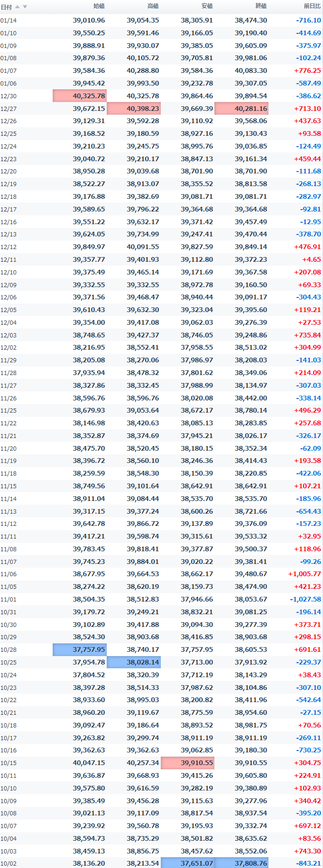This screenshot has height=868, width=323.
Task: Click the high value 38,213.54
Action: click(143, 863)
